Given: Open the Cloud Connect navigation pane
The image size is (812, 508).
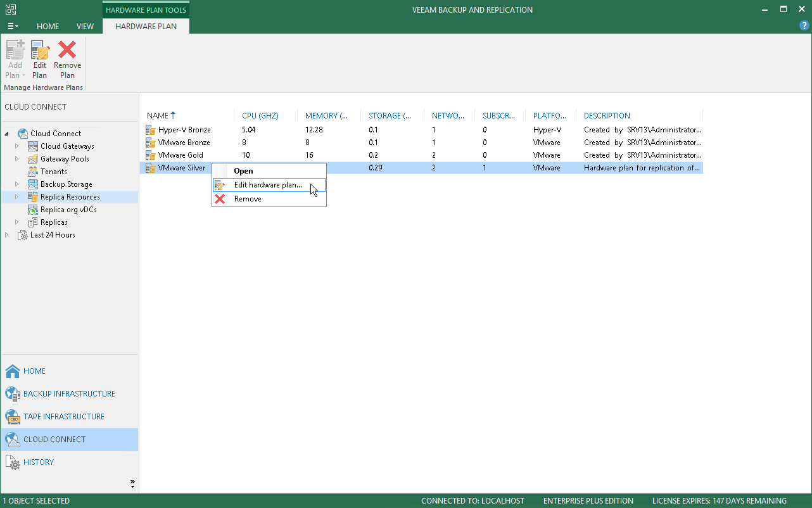Looking at the screenshot, I should [70, 440].
